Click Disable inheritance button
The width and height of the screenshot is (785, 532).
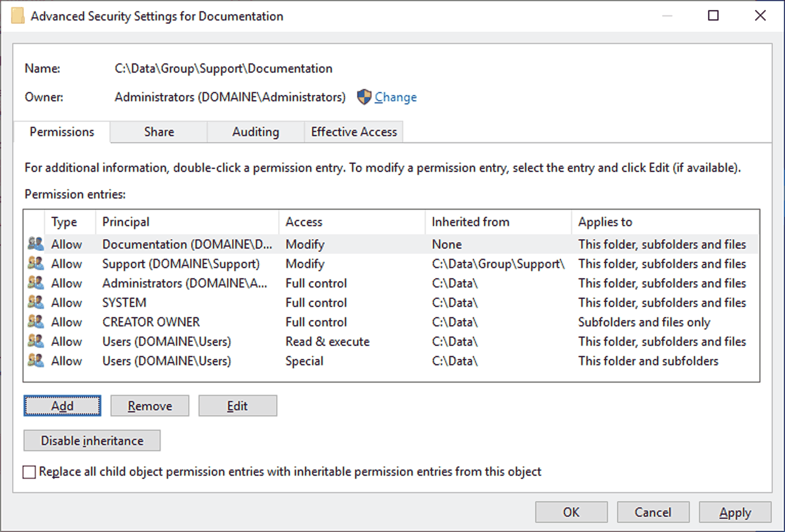(x=92, y=440)
